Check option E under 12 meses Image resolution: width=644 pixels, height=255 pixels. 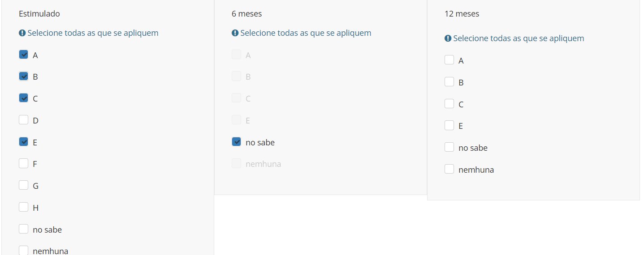click(450, 125)
